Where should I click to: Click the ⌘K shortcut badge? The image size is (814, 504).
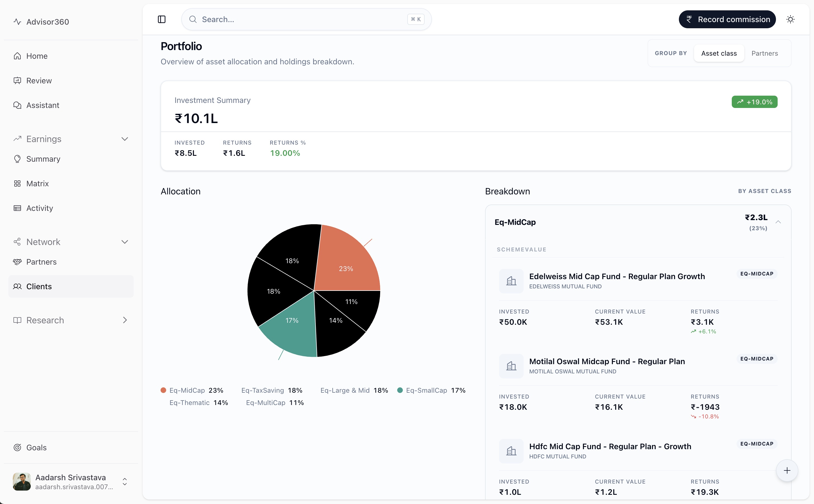tap(416, 19)
